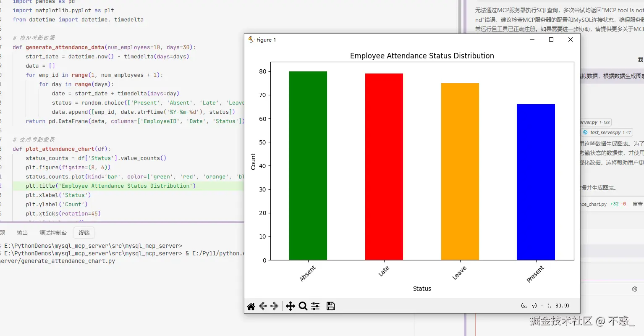Reset chart to original view with Home icon
Image resolution: width=644 pixels, height=336 pixels.
click(251, 306)
